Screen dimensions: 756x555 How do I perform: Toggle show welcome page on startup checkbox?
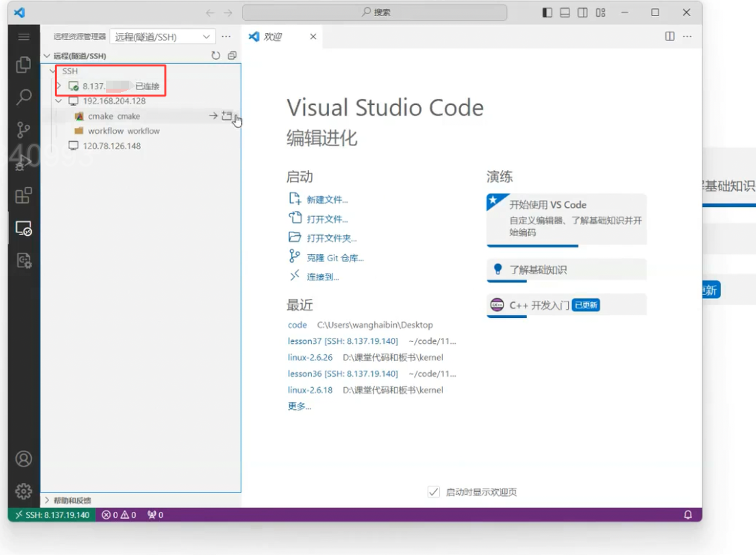tap(434, 492)
